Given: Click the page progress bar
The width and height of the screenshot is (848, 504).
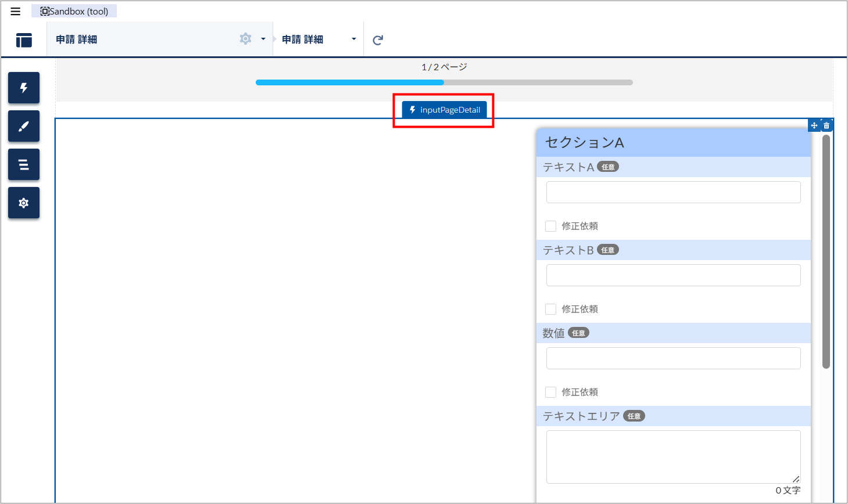Looking at the screenshot, I should (x=444, y=82).
